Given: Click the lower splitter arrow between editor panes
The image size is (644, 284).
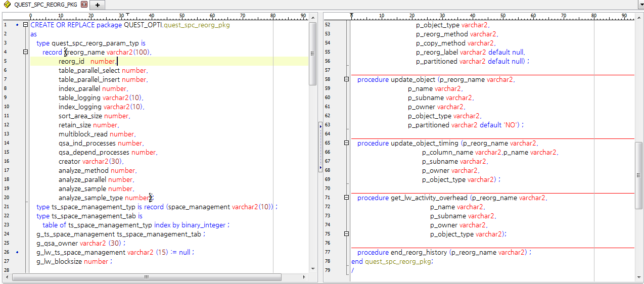Looking at the screenshot, I should [x=320, y=167].
